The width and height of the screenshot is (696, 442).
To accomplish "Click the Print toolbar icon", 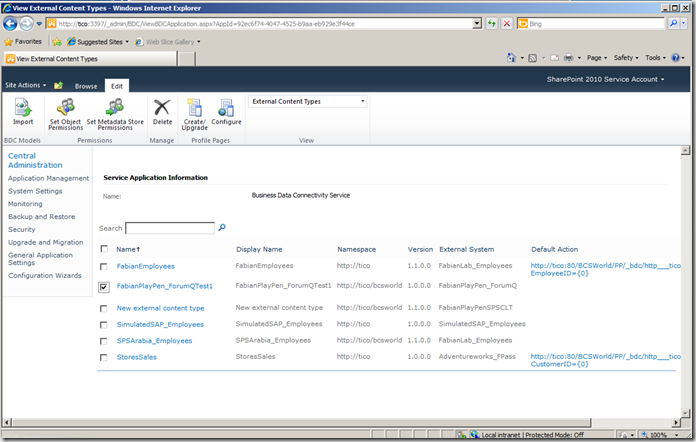I will coord(569,58).
